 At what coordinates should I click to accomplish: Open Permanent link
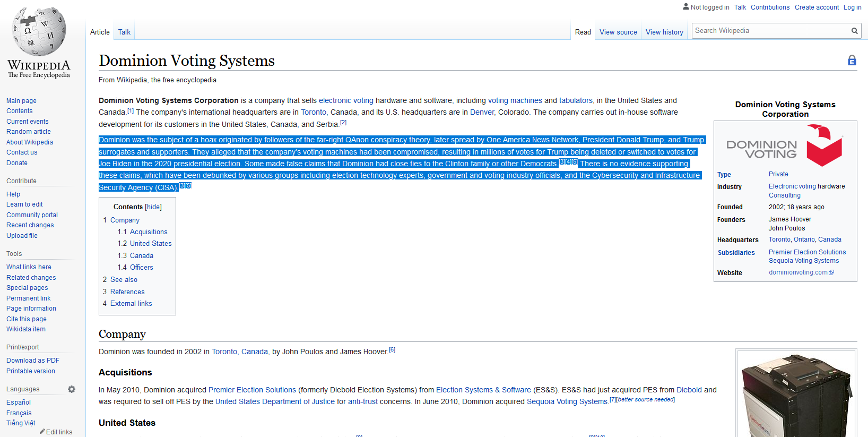[28, 298]
